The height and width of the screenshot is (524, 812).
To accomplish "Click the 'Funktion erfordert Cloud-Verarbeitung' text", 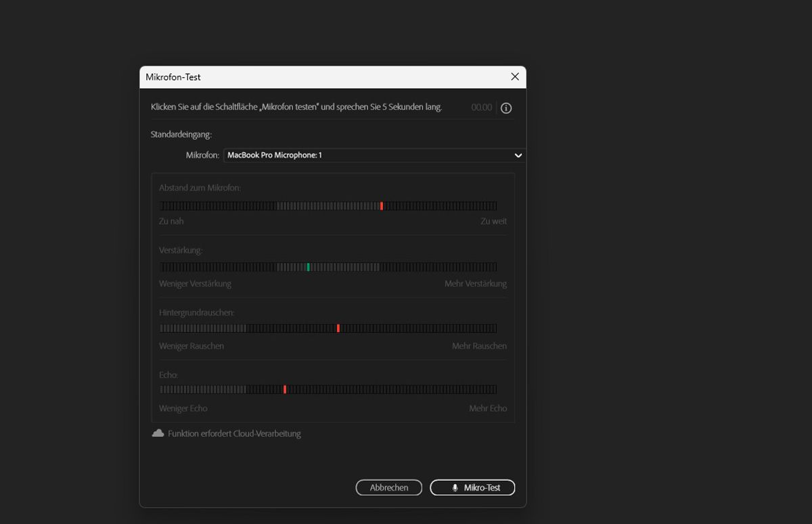I will pyautogui.click(x=234, y=433).
